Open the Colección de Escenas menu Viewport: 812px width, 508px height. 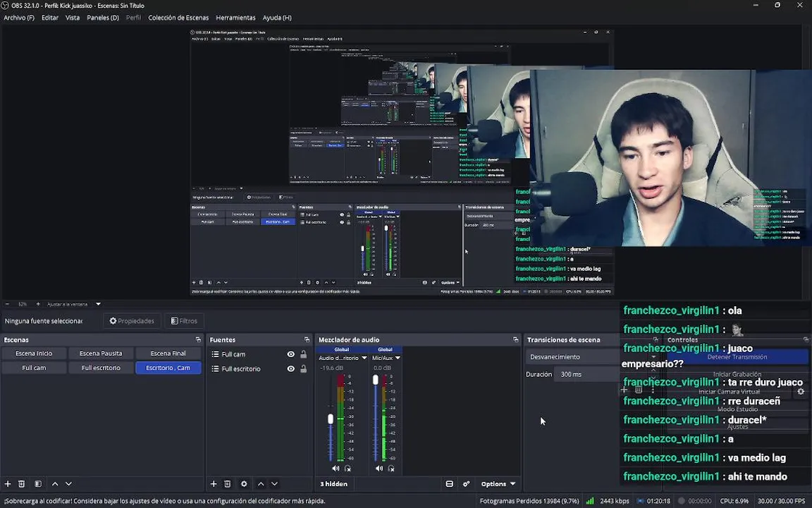point(178,18)
